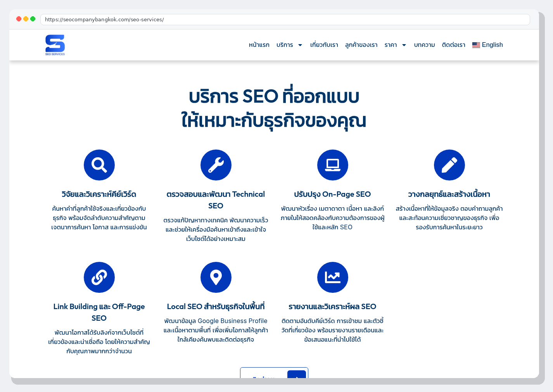Screen dimensions: 553x392
Task: Open the เกี่ยวกับเรา menu item
Action: tap(324, 45)
